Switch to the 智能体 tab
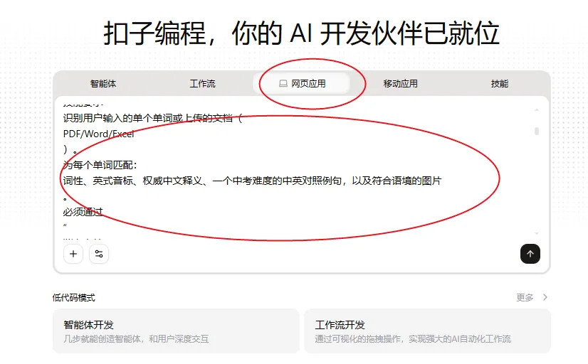Screen dimensions: 588x364 [103, 83]
